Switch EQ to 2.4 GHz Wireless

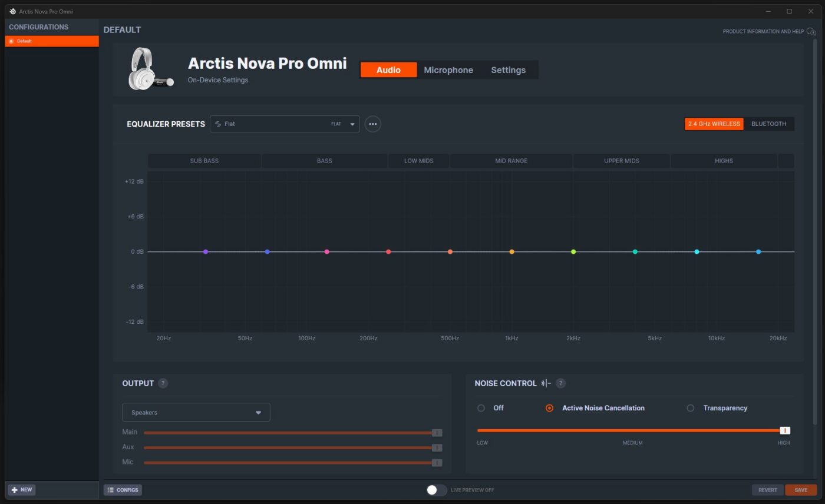(714, 124)
